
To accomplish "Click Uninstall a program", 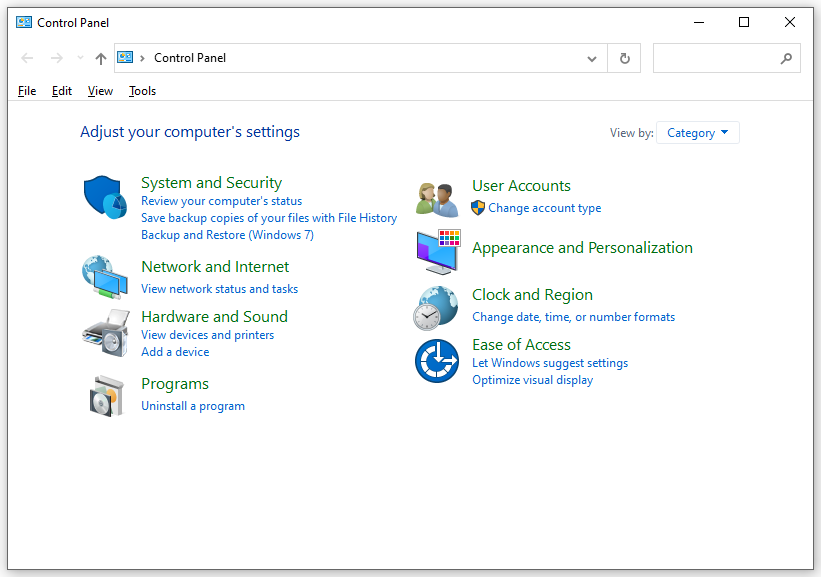I will 193,406.
